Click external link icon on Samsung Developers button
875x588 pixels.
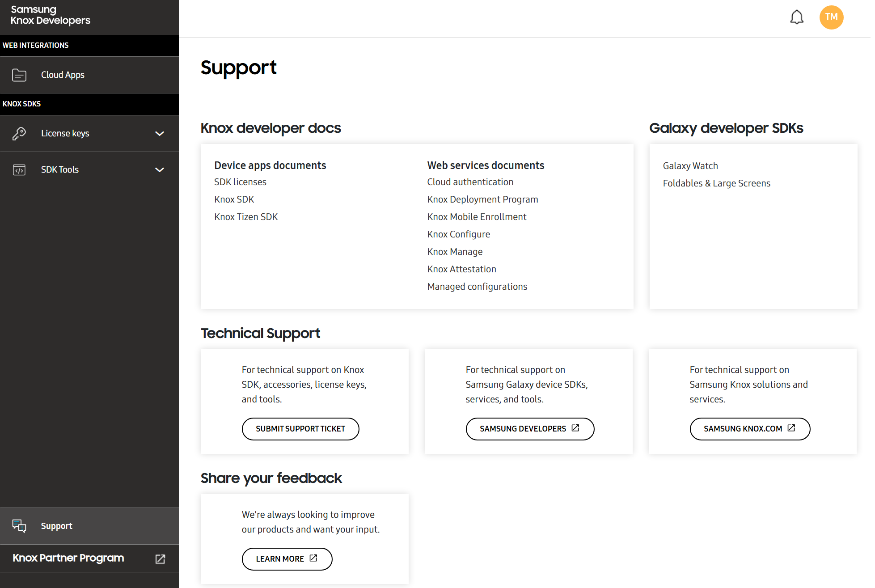pos(575,428)
